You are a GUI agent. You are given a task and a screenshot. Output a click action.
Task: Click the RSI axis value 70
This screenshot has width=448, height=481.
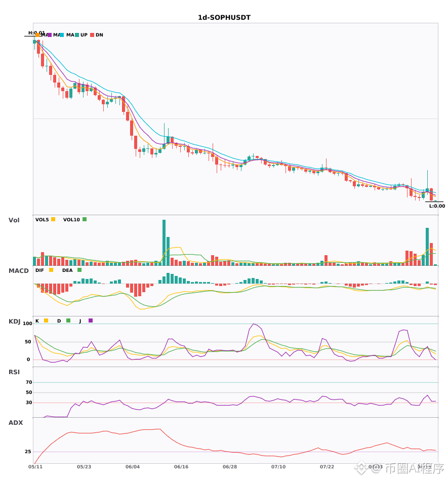(x=29, y=382)
